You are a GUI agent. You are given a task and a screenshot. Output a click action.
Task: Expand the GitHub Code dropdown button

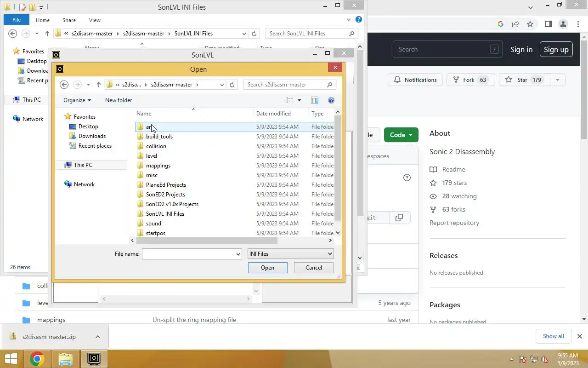pos(401,135)
